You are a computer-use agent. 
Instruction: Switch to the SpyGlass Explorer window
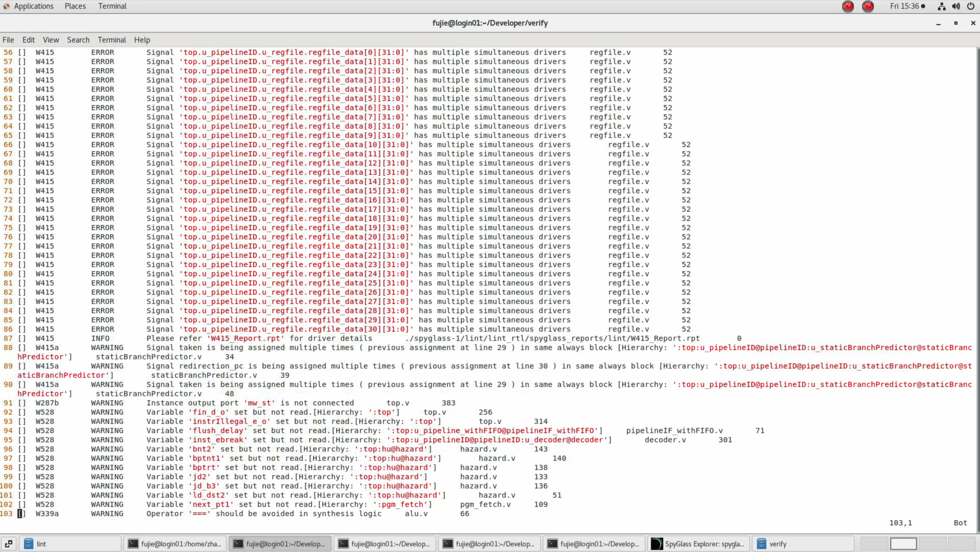point(699,544)
